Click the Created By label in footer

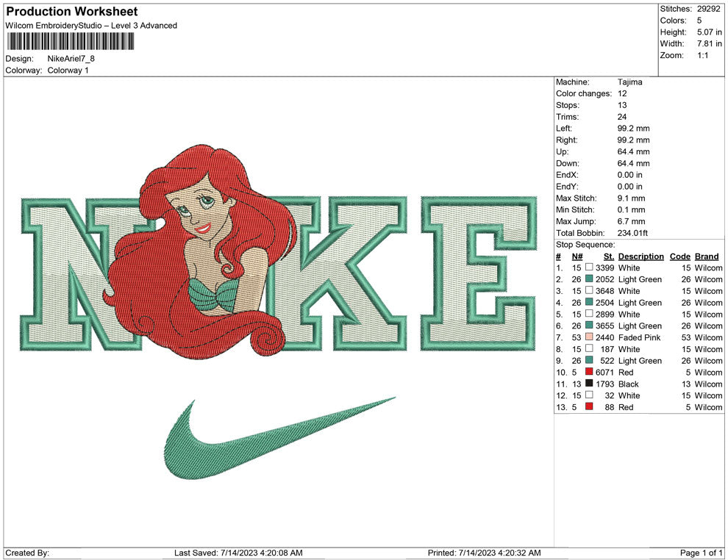point(27,553)
